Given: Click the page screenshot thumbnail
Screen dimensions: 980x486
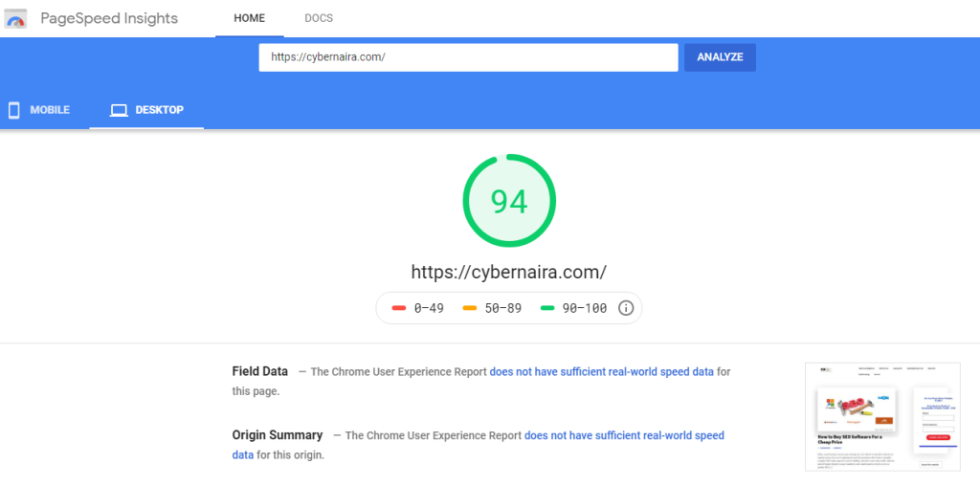Looking at the screenshot, I should pos(881,416).
